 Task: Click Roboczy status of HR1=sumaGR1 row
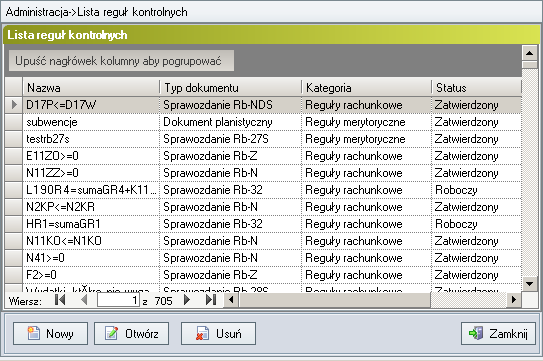(x=477, y=224)
